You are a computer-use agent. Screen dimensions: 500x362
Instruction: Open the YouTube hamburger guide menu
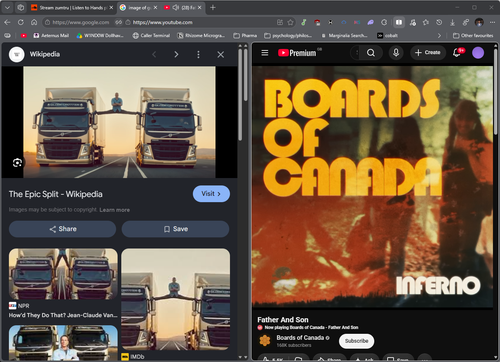(265, 53)
